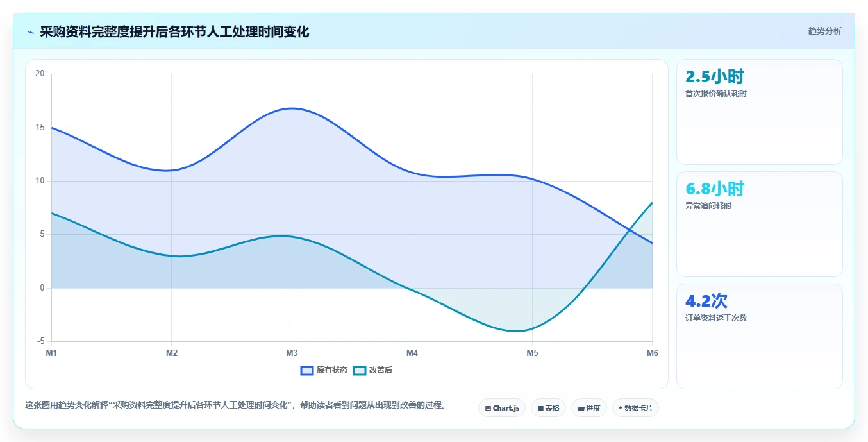Click the teal 改善后 legend color box
This screenshot has width=868, height=442.
[360, 370]
